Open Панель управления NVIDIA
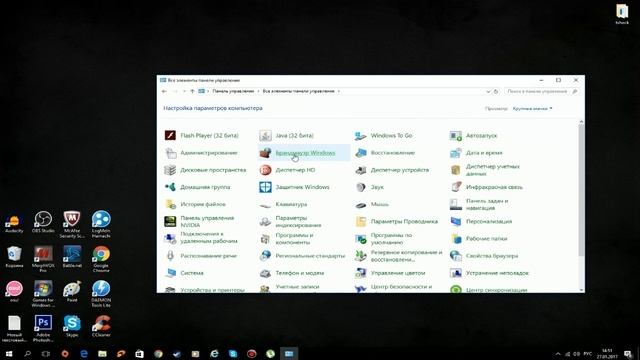The height and width of the screenshot is (360, 640). click(x=199, y=221)
